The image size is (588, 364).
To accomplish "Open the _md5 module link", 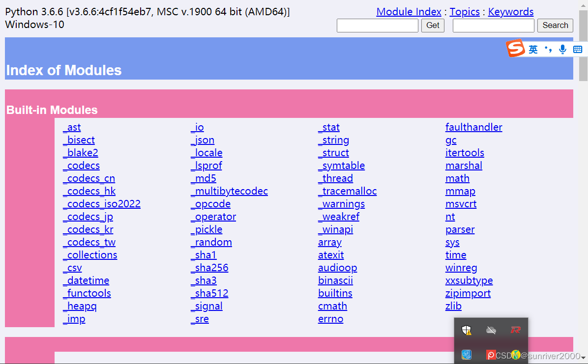I will (x=203, y=178).
